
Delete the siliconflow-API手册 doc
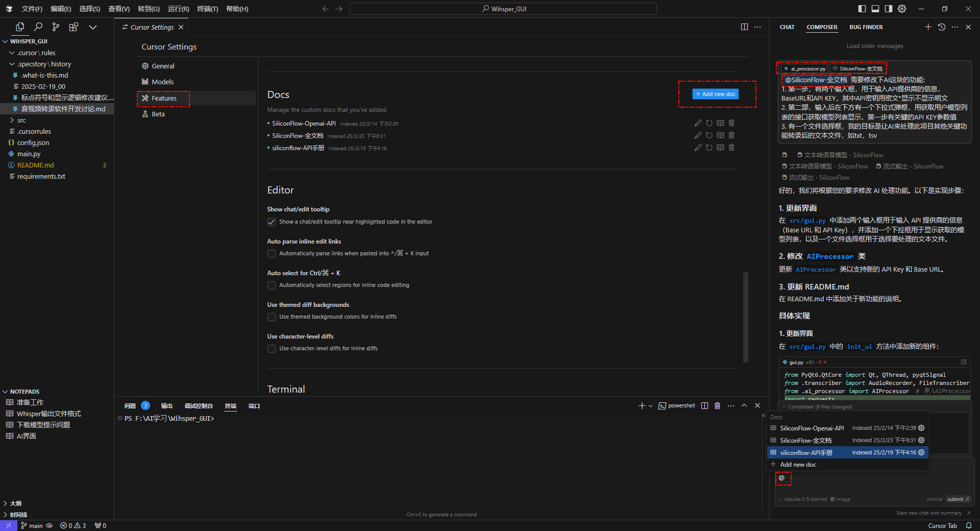731,148
